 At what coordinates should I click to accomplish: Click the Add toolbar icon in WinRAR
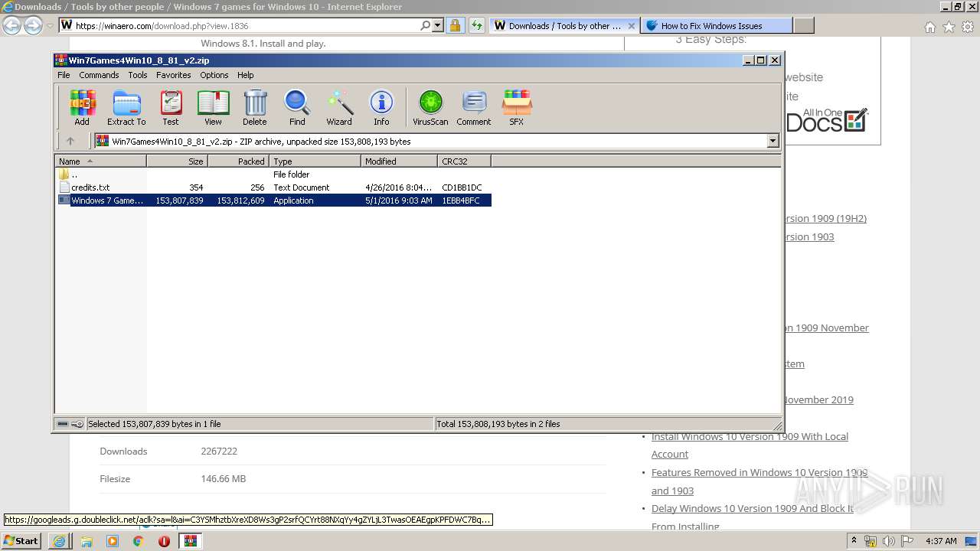[x=82, y=107]
